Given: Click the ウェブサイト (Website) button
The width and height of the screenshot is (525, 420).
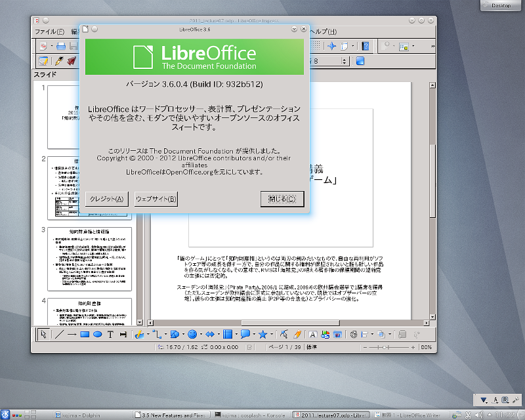Looking at the screenshot, I should 156,199.
